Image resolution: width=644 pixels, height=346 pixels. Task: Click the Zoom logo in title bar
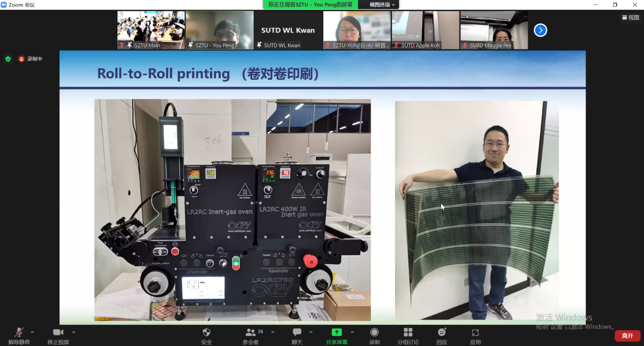[4, 5]
